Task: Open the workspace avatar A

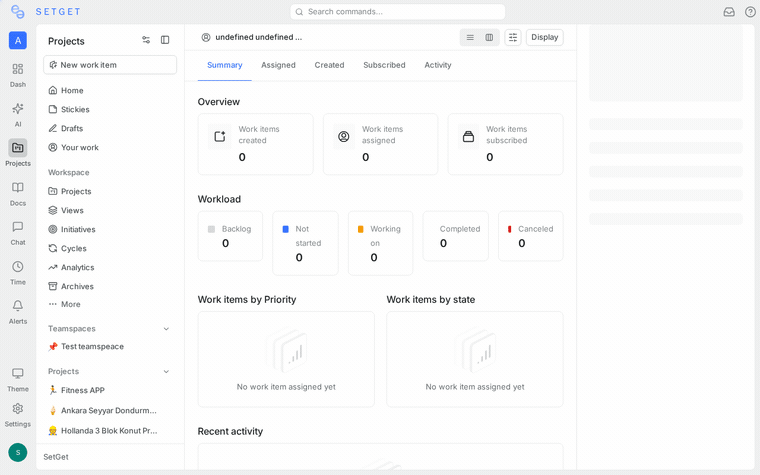Action: tap(17, 40)
